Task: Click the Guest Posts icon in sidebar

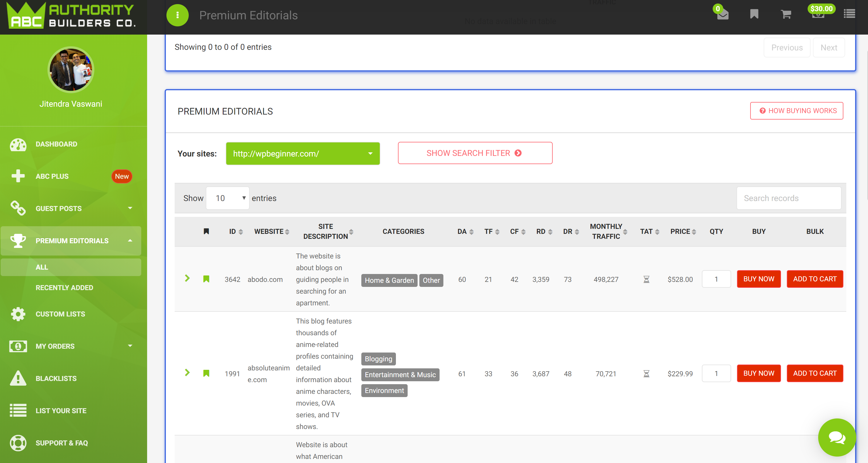Action: pos(18,208)
